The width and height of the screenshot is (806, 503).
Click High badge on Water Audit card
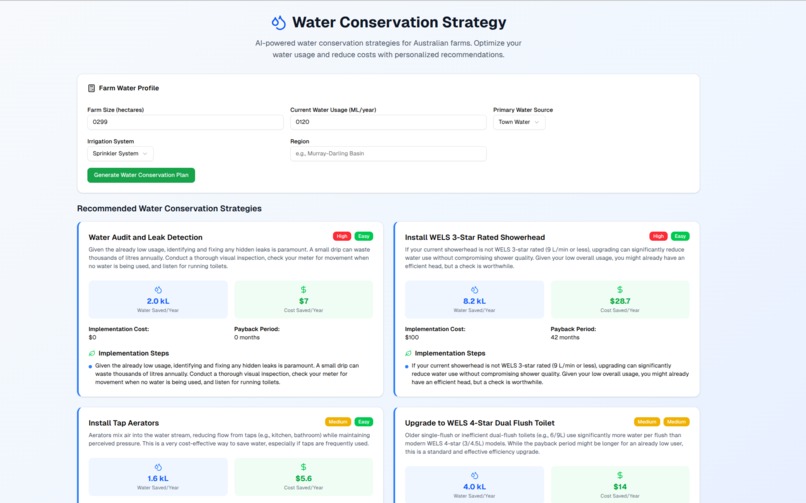342,237
